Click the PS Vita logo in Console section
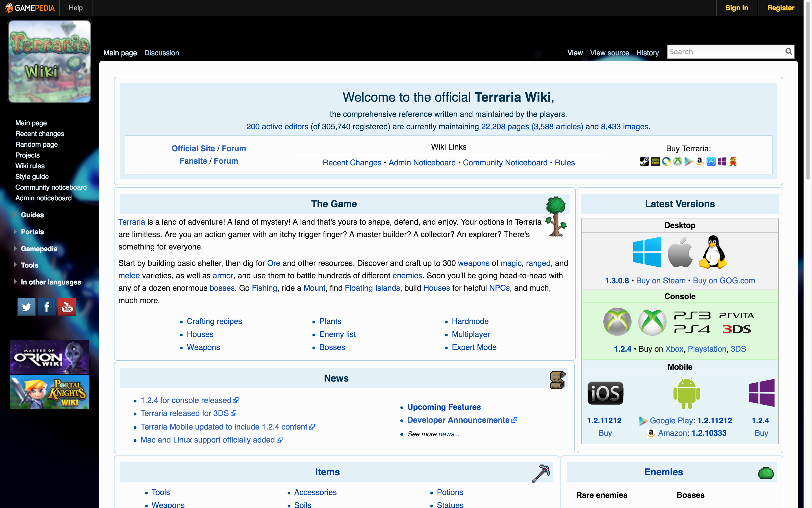This screenshot has height=508, width=812. pos(737,315)
